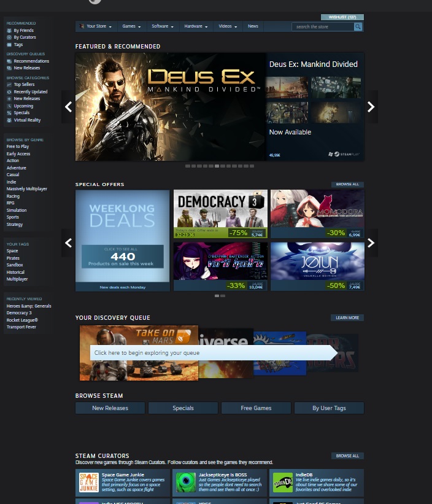Open By Curators sidebar icon

pos(9,37)
